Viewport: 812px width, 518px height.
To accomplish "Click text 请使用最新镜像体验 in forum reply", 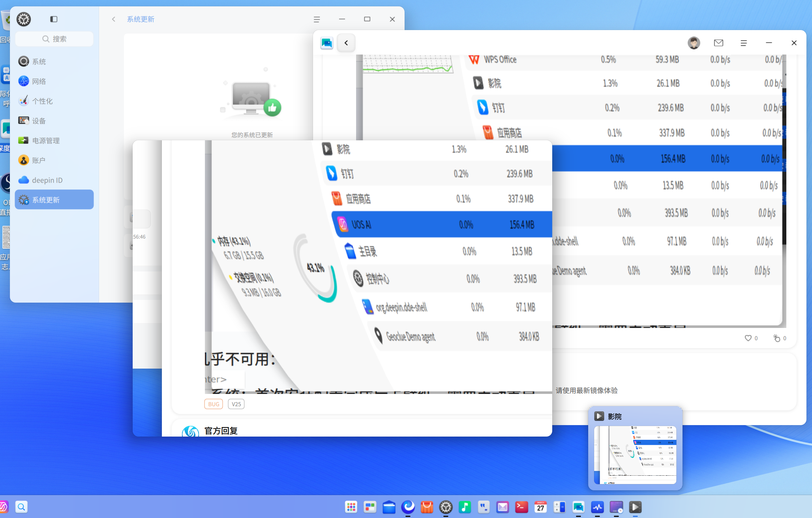I will pos(587,390).
